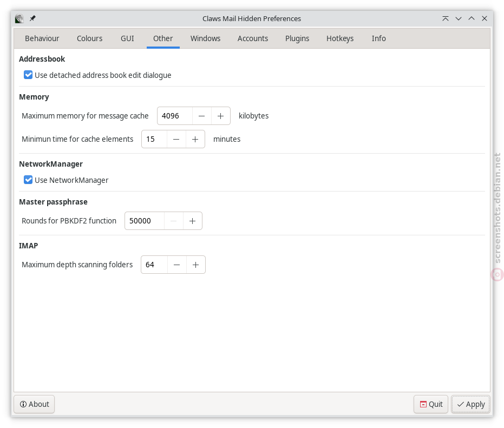504x428 pixels.
Task: Click the keep-above window icon in titlebar
Action: (445, 18)
